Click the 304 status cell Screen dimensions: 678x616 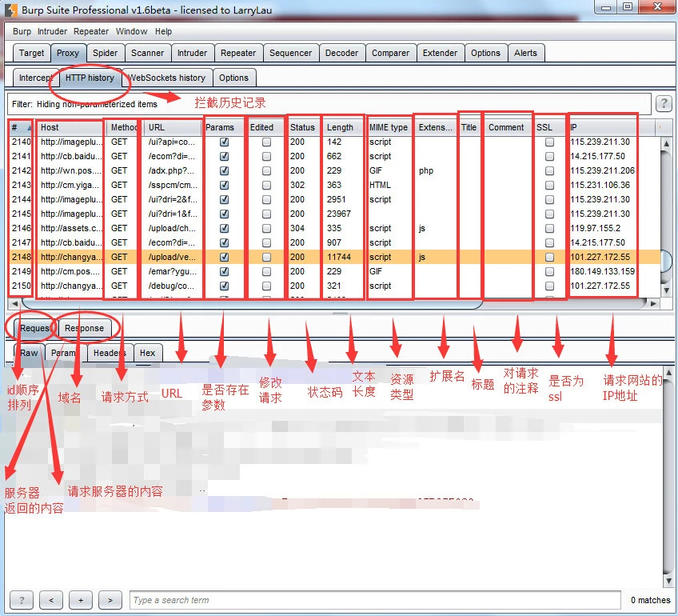coord(297,228)
